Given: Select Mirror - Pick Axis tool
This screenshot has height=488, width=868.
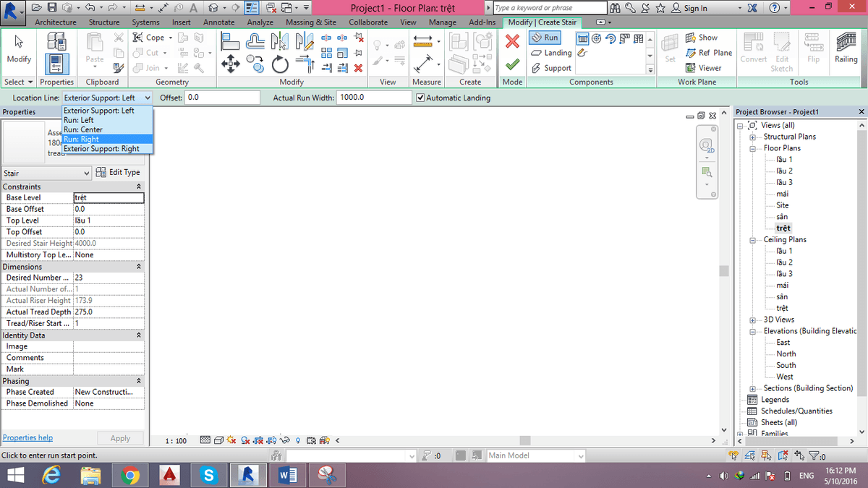Looking at the screenshot, I should click(279, 41).
